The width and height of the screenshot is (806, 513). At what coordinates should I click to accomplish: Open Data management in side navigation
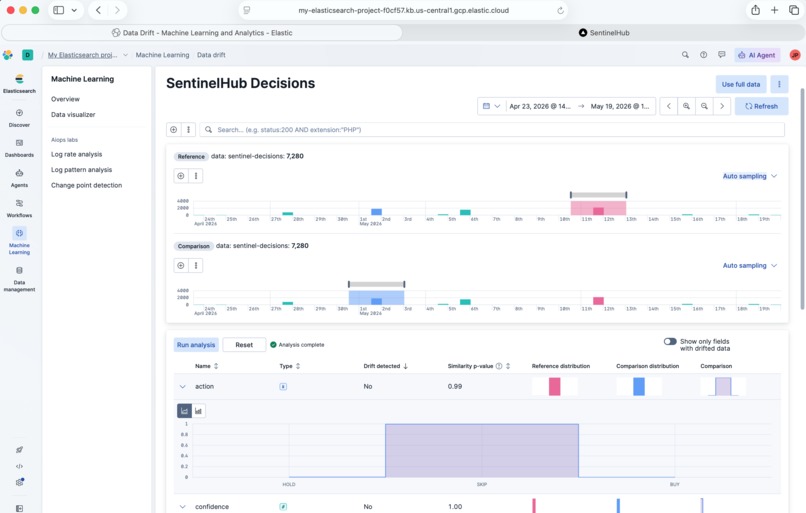tap(19, 279)
